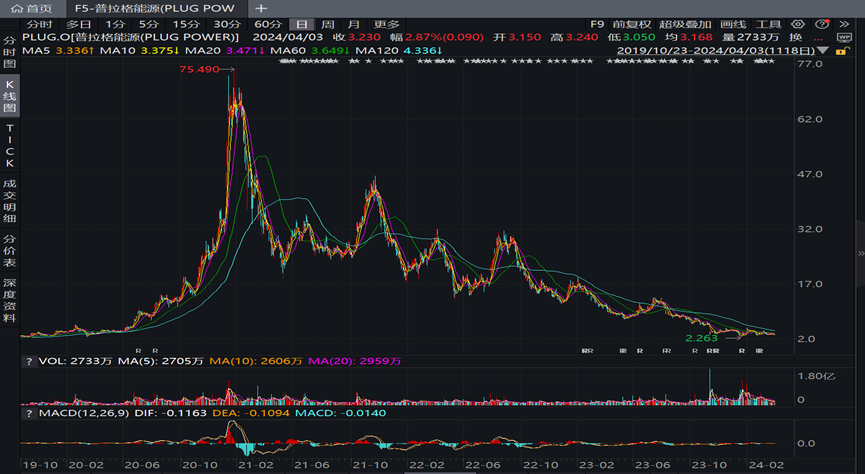Click the red ellipsis after 换
Viewport: 865px width, 474px height.
(x=818, y=39)
